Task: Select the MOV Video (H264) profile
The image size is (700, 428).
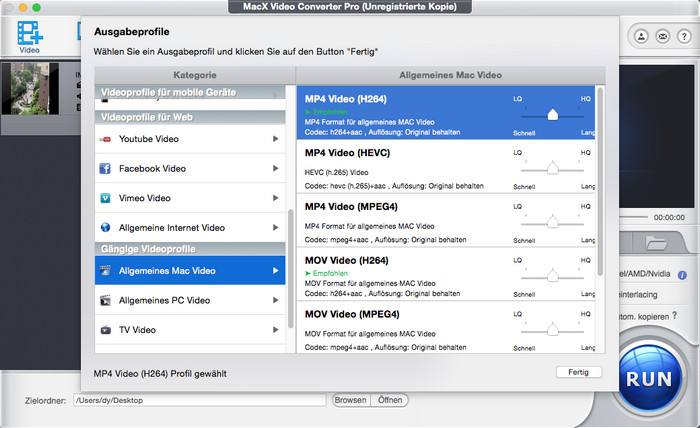Action: coord(446,274)
